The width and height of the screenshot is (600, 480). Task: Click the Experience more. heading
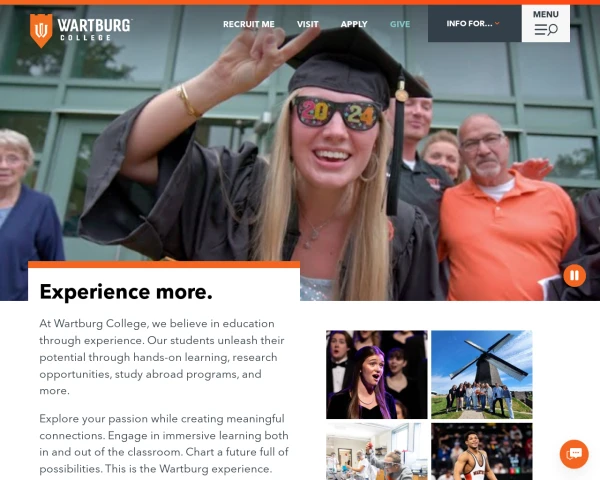tap(126, 292)
